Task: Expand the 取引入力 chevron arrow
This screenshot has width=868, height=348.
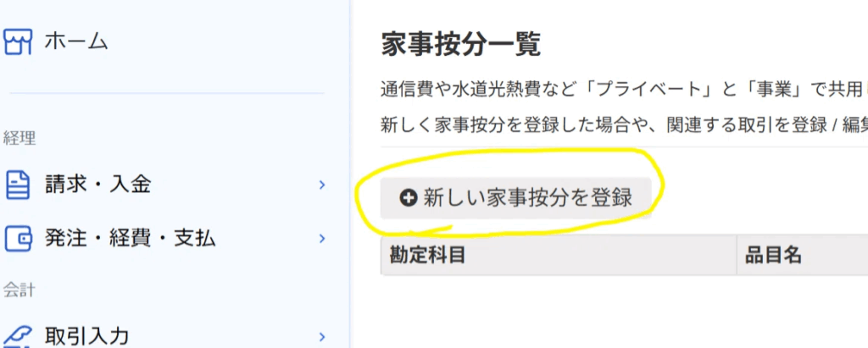Action: [x=322, y=336]
